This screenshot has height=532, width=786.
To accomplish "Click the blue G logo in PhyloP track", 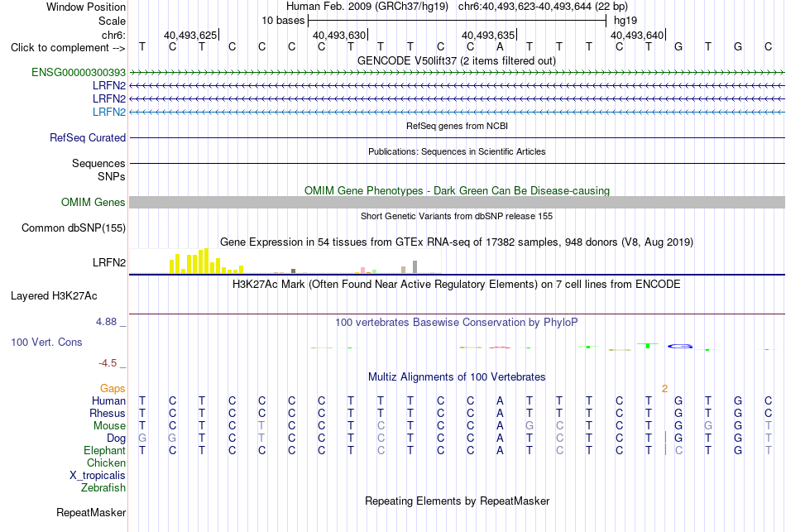I will point(680,346).
